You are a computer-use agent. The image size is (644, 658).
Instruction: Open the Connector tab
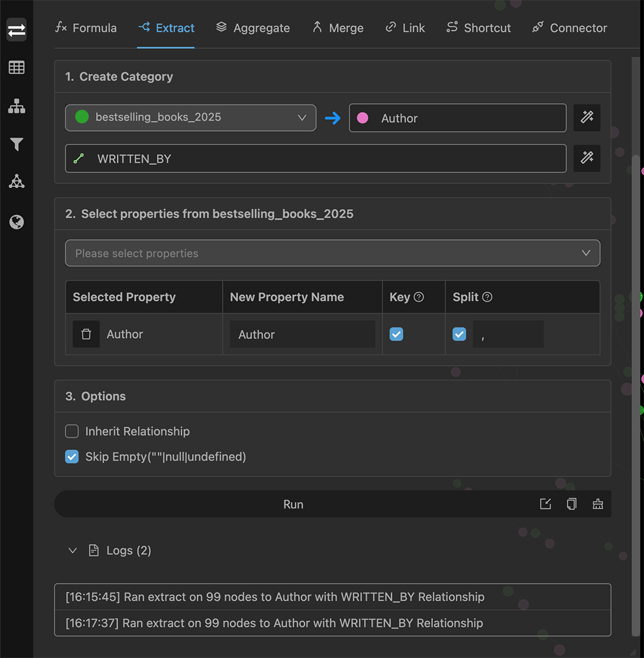[569, 27]
